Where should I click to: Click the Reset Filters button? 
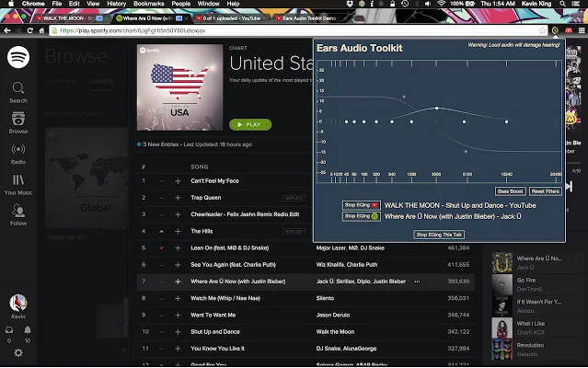546,191
